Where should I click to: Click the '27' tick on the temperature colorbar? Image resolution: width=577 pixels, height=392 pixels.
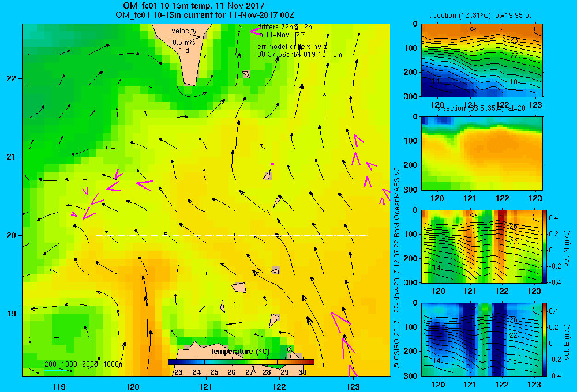point(249,372)
